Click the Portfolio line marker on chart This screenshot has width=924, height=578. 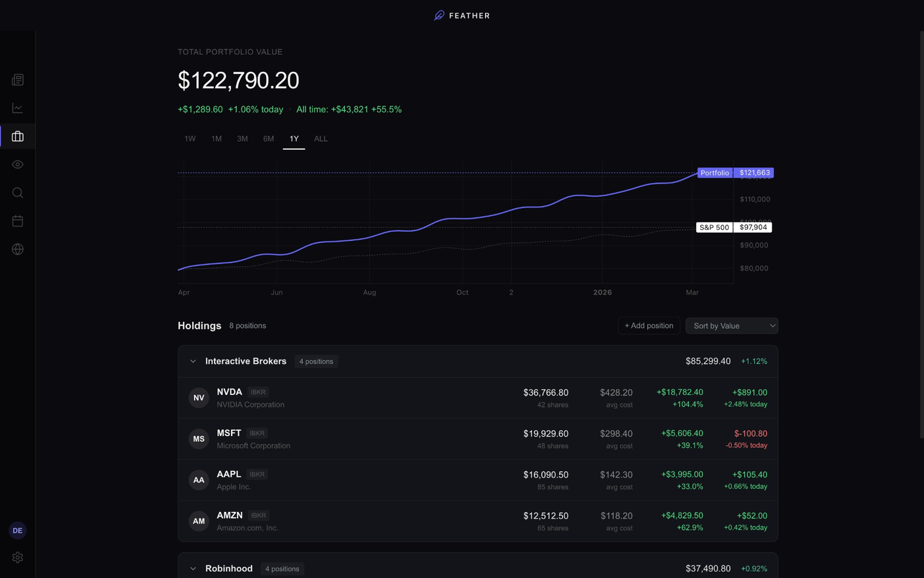click(x=714, y=172)
